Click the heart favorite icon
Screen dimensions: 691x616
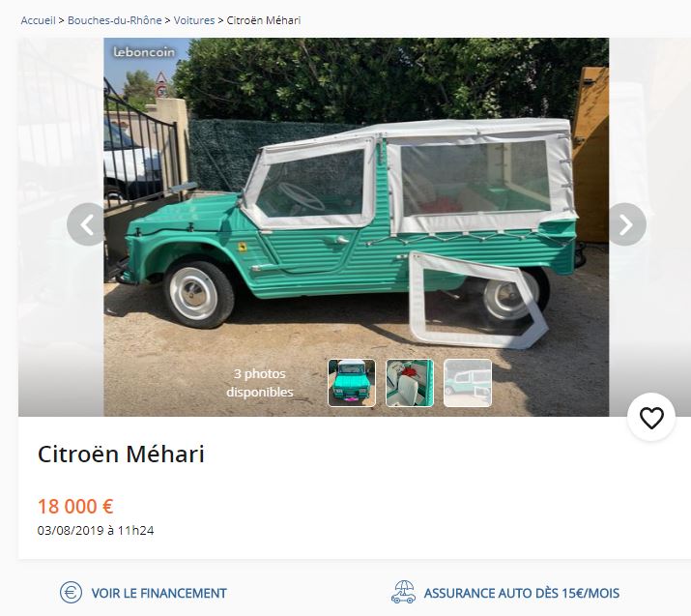tap(651, 417)
